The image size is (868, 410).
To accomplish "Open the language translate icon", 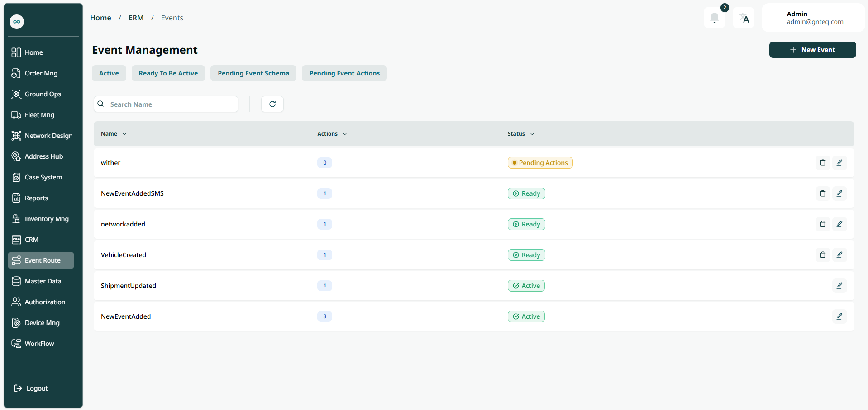I will (x=744, y=18).
